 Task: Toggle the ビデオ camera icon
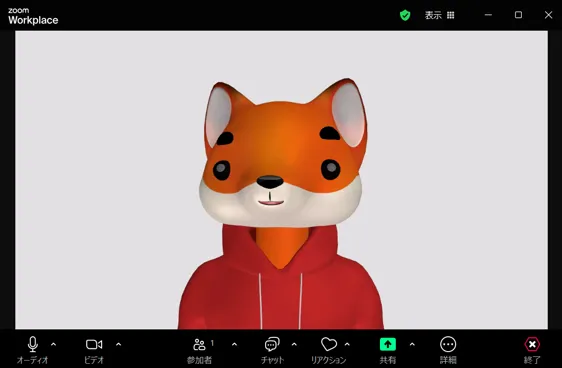(94, 344)
